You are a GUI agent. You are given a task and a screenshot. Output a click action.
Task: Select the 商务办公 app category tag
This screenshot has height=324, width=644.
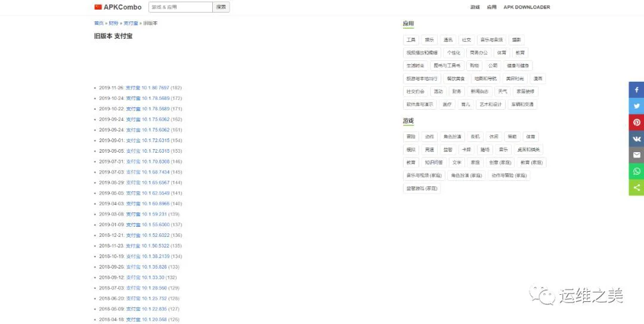(x=479, y=53)
